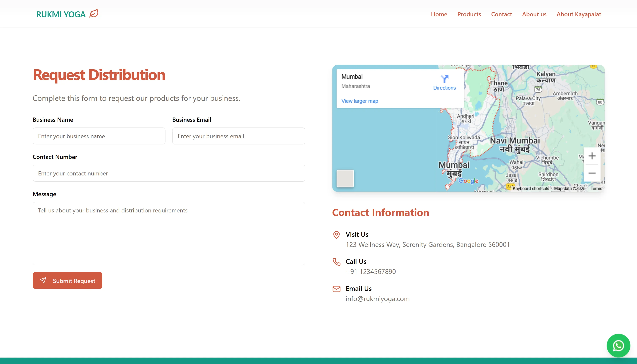Viewport: 637px width, 364px height.
Task: Open the About us nav item
Action: [534, 14]
